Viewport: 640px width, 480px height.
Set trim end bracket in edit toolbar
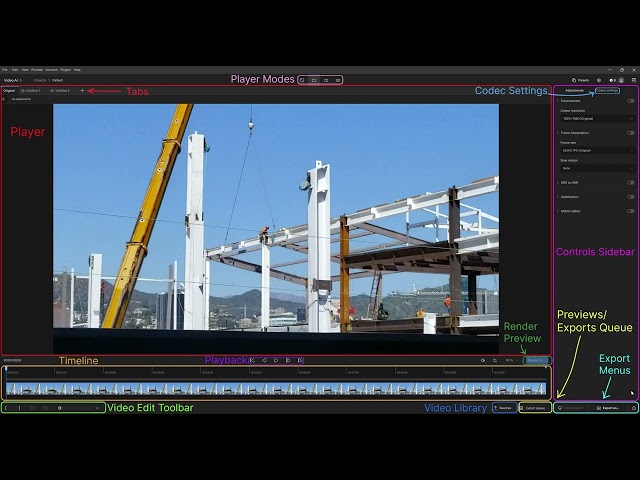tap(19, 408)
